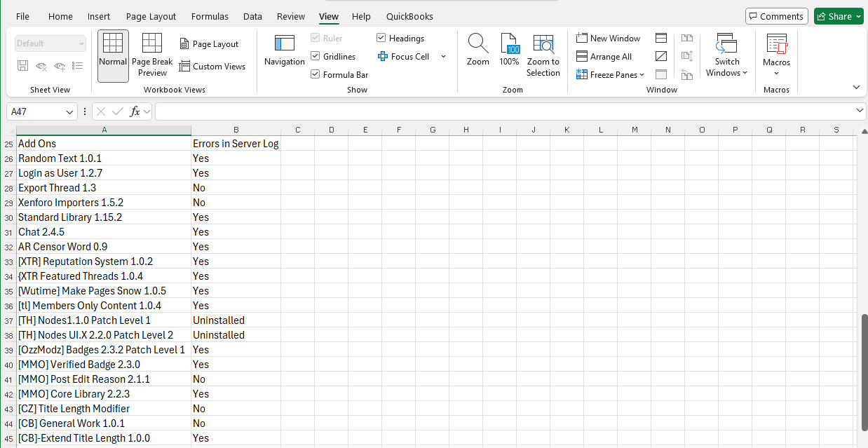Click the Exit sheet view icon

(x=41, y=66)
